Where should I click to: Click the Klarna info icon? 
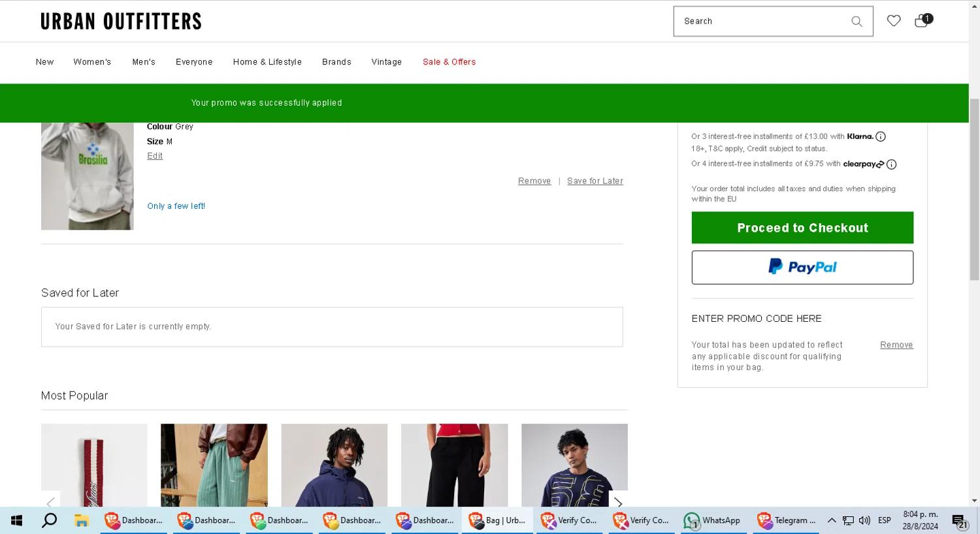click(x=880, y=136)
